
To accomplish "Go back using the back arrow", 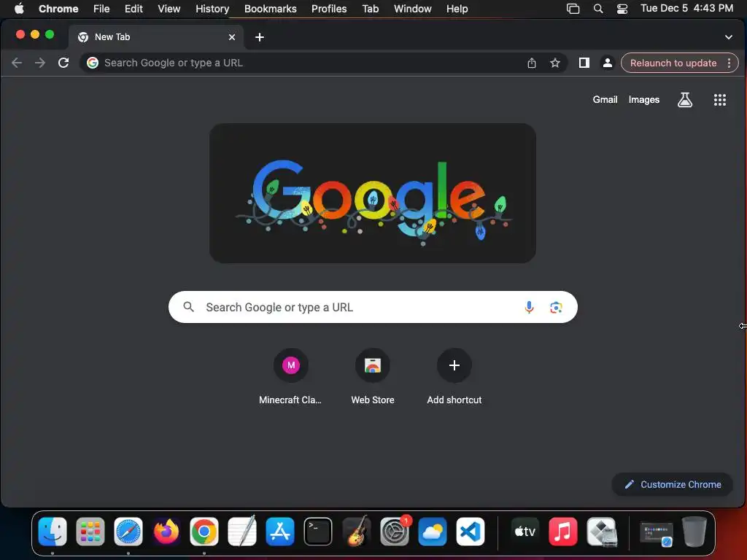I will coord(17,63).
